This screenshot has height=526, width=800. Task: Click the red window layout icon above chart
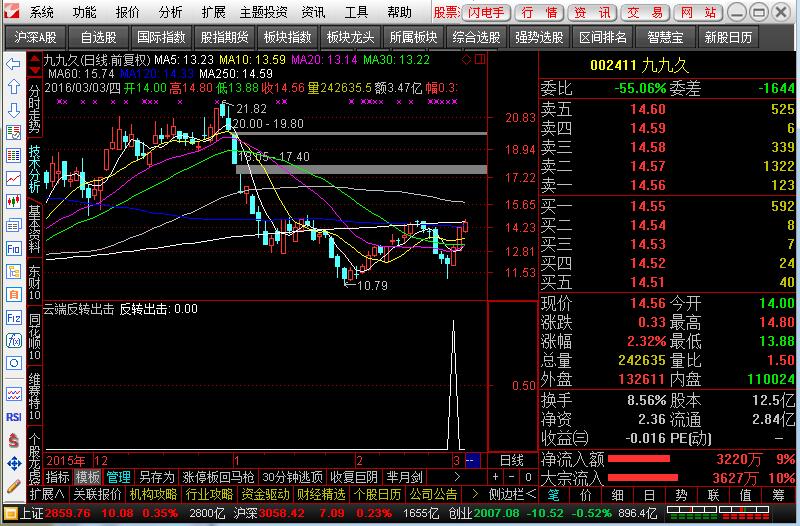click(480, 60)
